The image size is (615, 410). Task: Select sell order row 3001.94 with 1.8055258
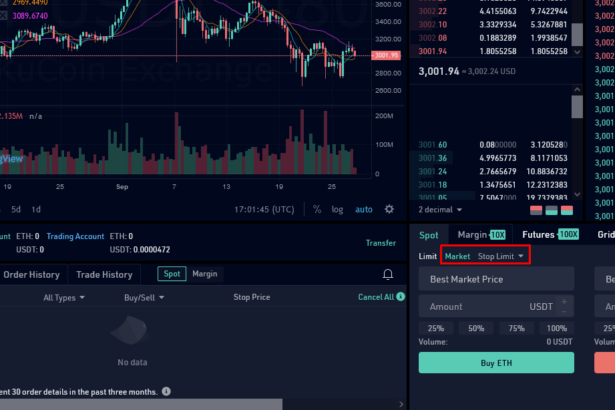[x=494, y=51]
